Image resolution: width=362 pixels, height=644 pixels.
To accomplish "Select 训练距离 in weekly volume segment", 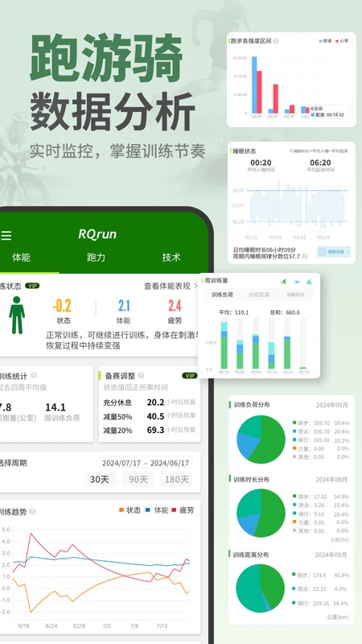I will [x=258, y=295].
